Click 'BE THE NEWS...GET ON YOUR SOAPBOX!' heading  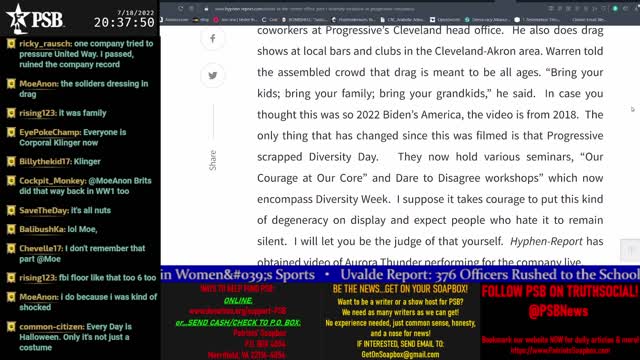click(x=400, y=289)
